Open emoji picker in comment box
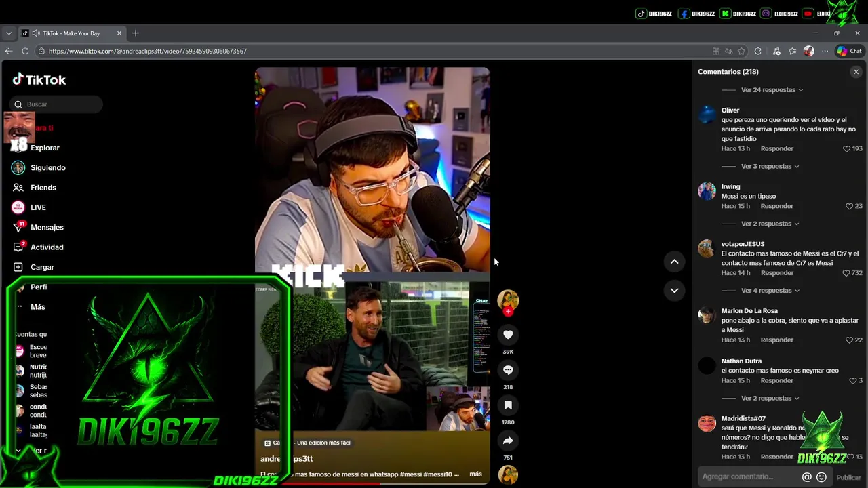 pyautogui.click(x=821, y=477)
